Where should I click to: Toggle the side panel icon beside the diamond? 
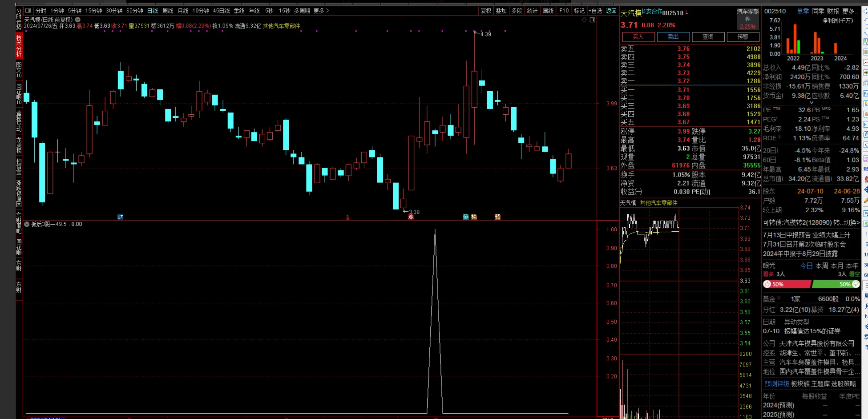tap(593, 20)
